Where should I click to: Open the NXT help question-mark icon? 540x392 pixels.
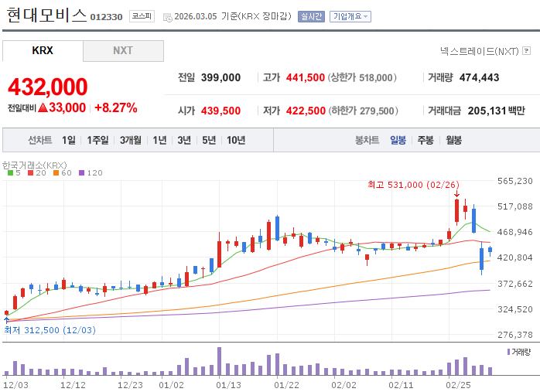(526, 51)
